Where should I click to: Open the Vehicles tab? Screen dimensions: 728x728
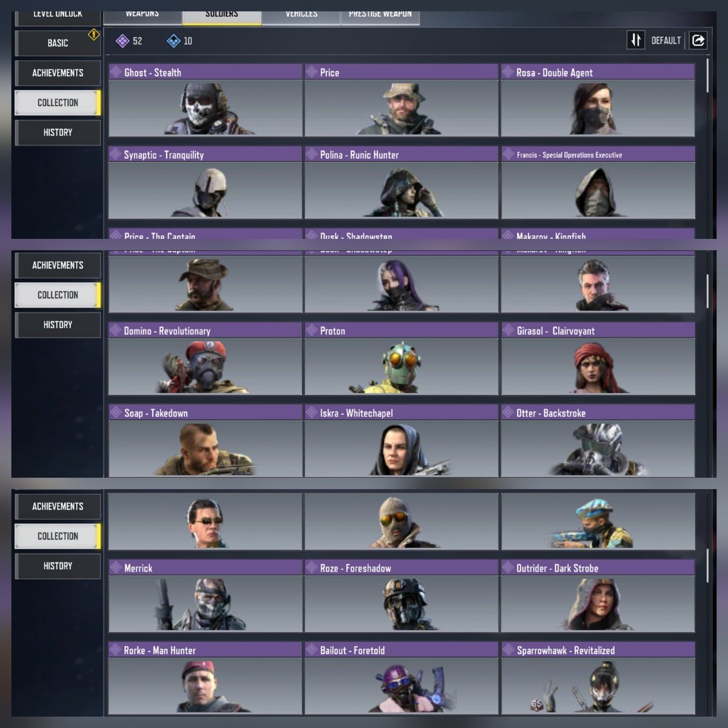point(301,16)
